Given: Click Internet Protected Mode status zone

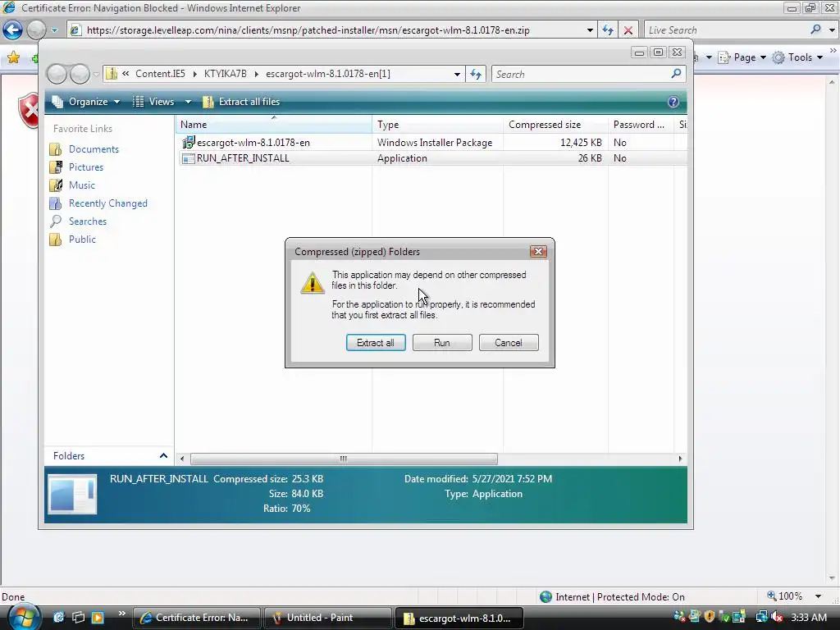Looking at the screenshot, I should pyautogui.click(x=612, y=597).
